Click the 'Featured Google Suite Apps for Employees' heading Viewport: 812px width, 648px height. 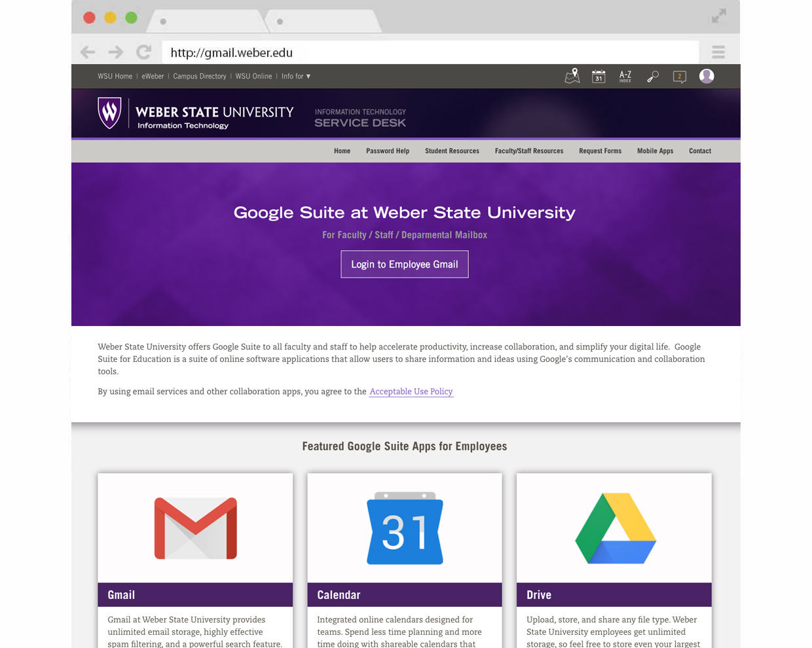point(405,446)
